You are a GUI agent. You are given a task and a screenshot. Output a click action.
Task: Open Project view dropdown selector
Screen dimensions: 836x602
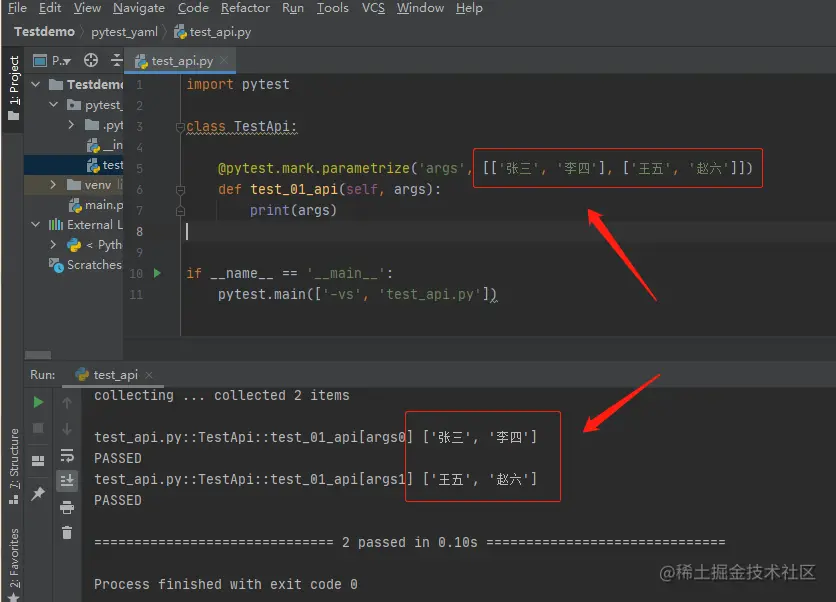pos(52,61)
